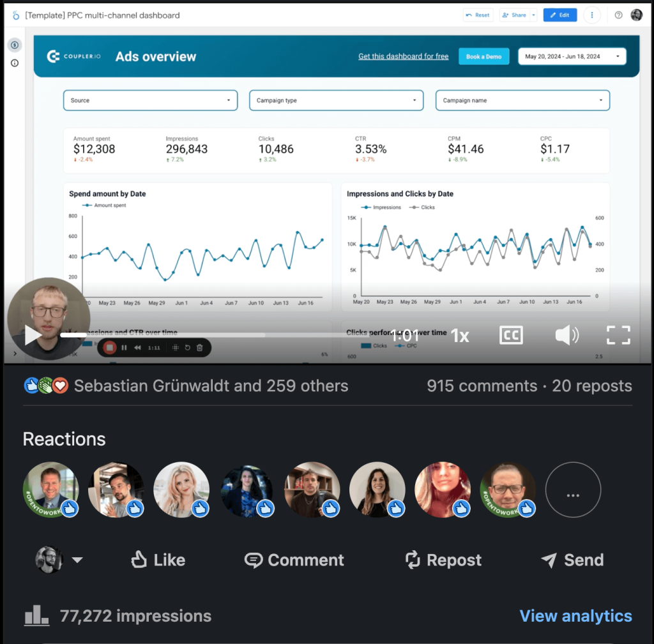Toggle the gray Clicks legend item
The image size is (654, 644).
point(422,207)
